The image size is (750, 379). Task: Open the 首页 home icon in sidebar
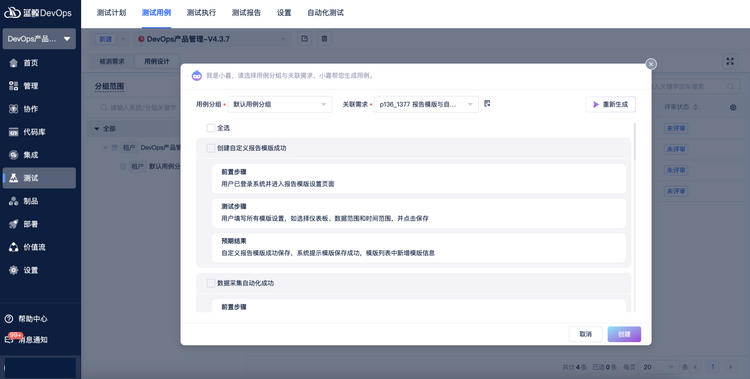(x=13, y=63)
